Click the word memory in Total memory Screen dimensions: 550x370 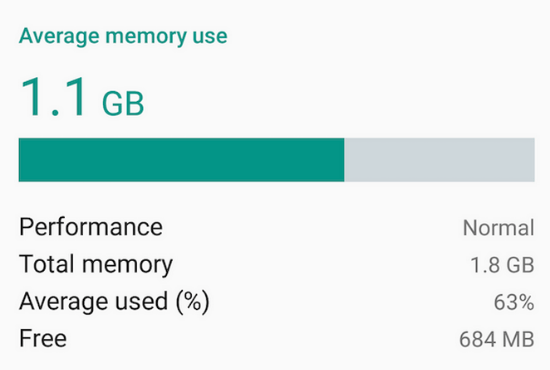pyautogui.click(x=127, y=266)
